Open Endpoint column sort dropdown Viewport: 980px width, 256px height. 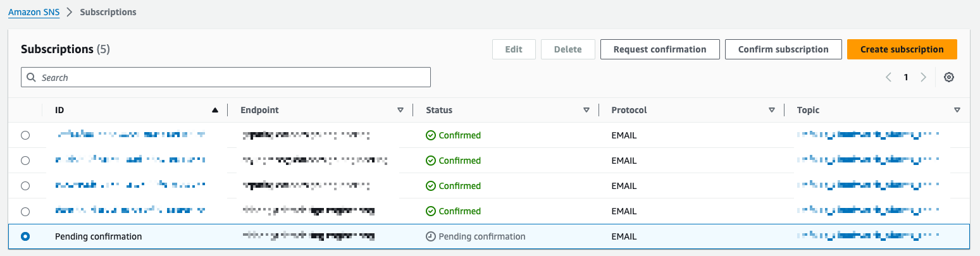pos(400,110)
